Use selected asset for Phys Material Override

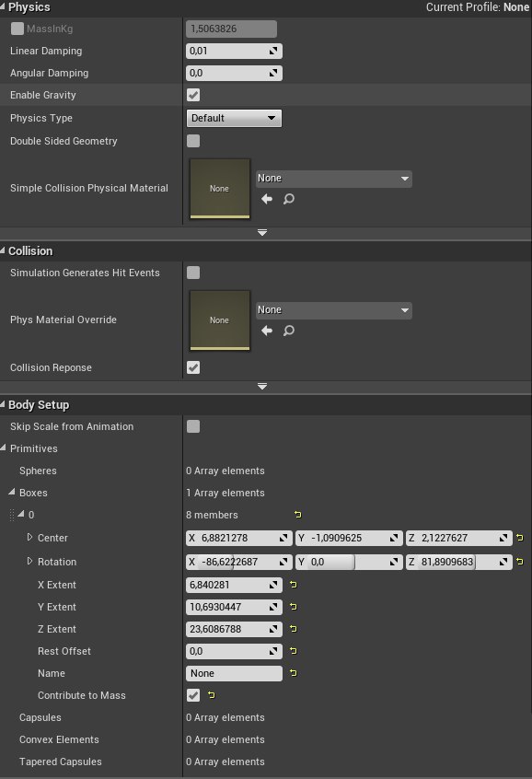[x=267, y=331]
